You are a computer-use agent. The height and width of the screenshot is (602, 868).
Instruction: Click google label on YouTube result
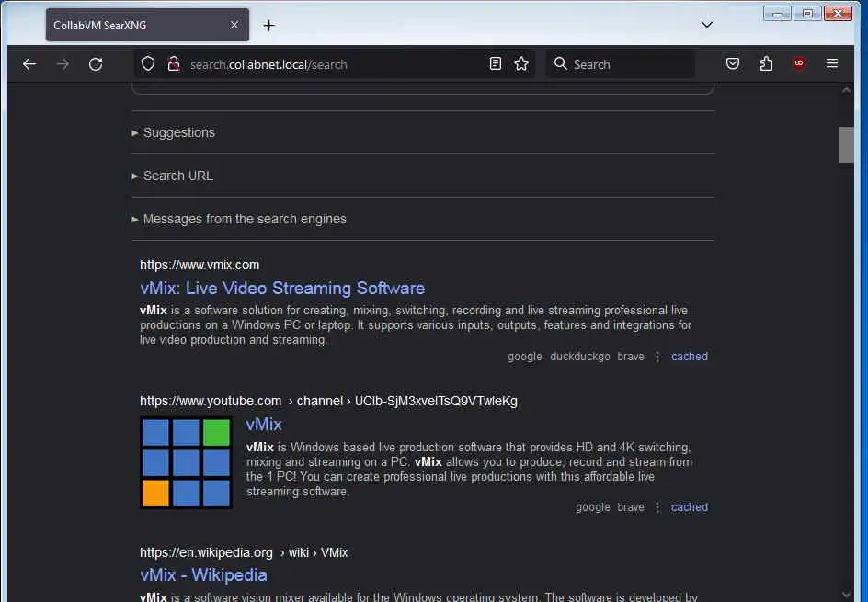point(592,507)
